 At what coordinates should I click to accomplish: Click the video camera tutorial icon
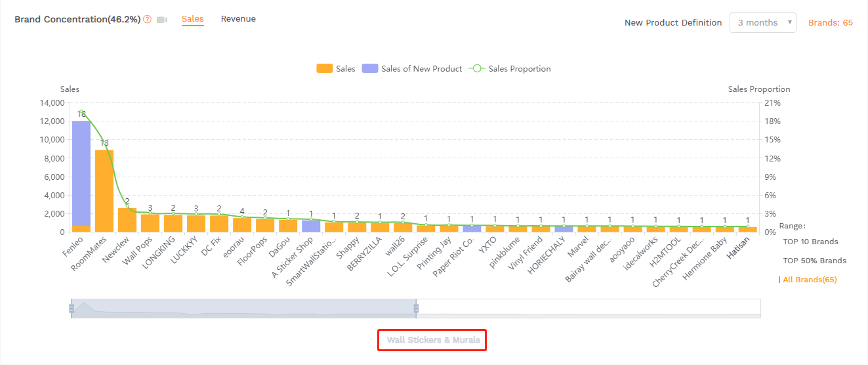(162, 20)
